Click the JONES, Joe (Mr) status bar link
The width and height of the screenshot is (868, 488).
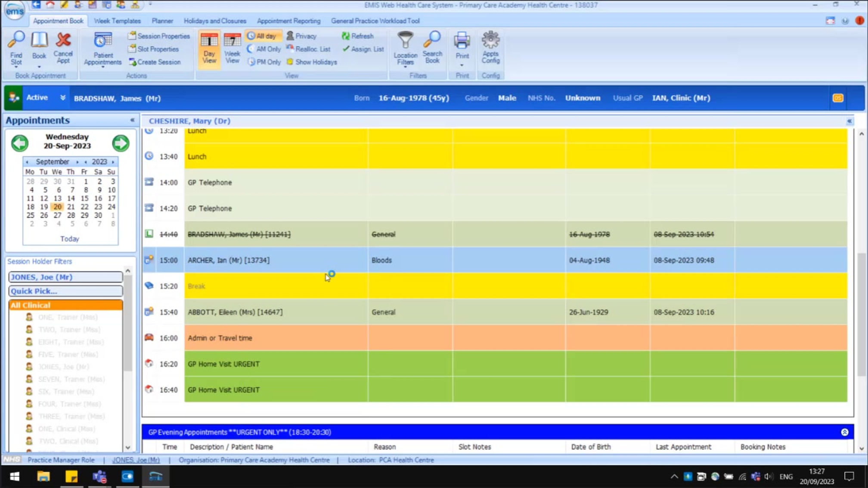(x=136, y=460)
